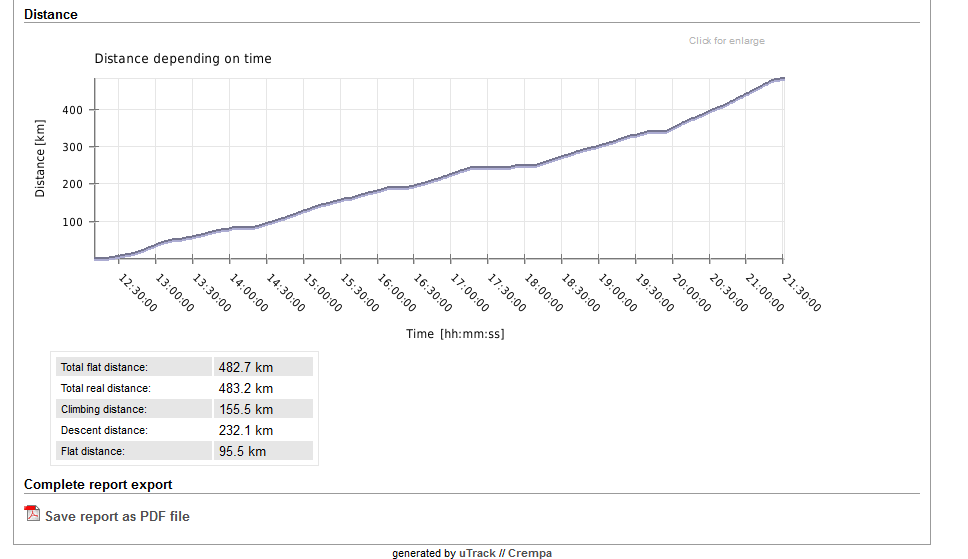This screenshot has height=559, width=968.
Task: Click the PDF file icon
Action: pyautogui.click(x=32, y=515)
